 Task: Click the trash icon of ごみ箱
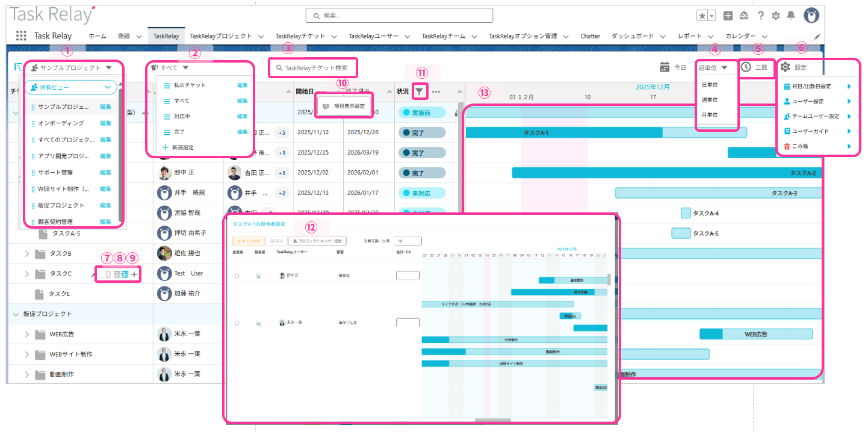(787, 146)
